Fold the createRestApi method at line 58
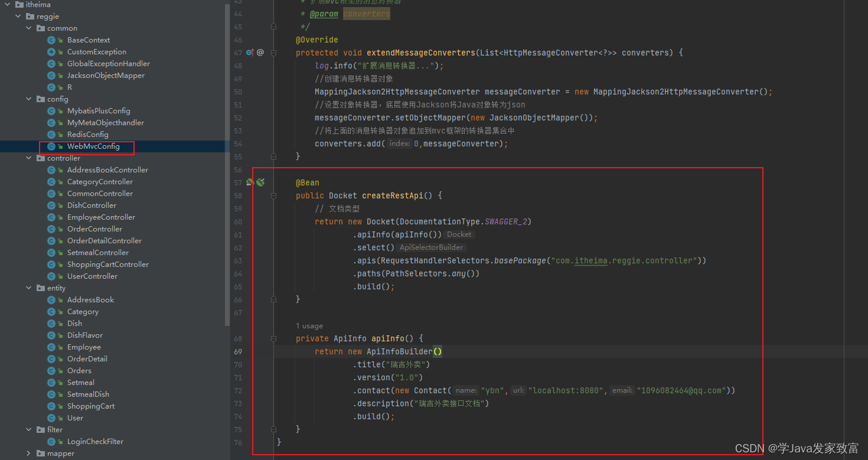The image size is (868, 460). [x=274, y=195]
